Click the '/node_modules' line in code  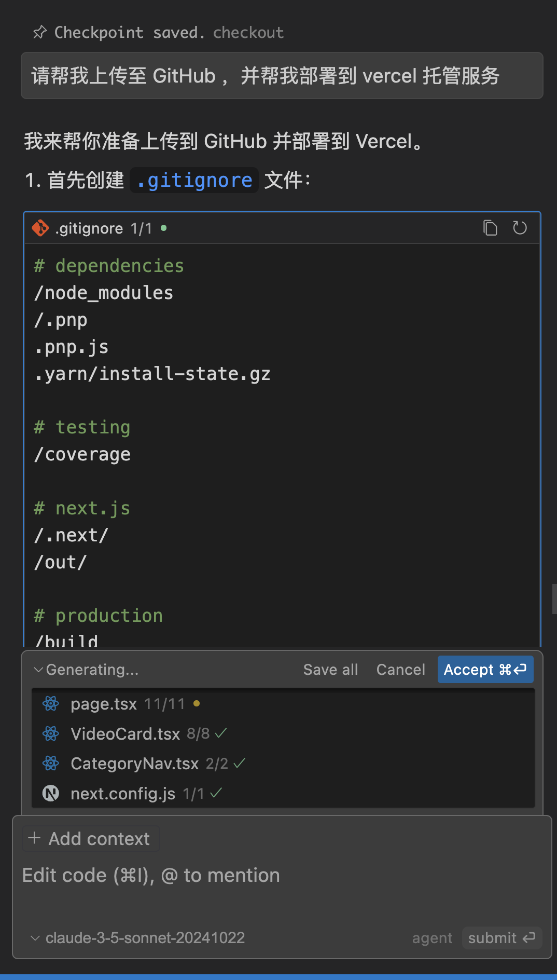click(103, 293)
